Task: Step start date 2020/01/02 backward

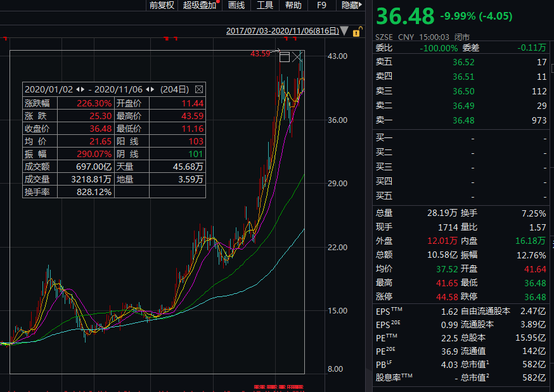Action: click(78, 89)
